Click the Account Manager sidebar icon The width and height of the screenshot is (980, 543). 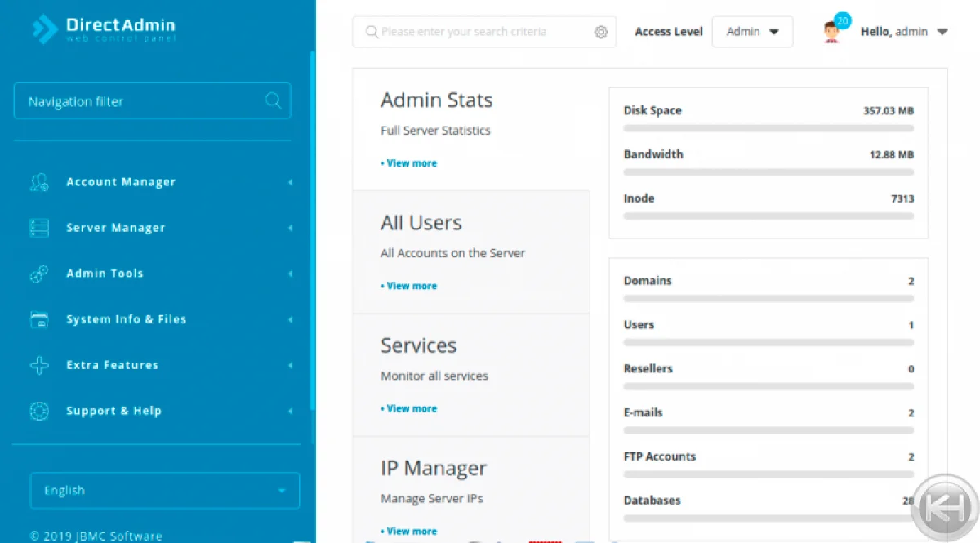[39, 182]
